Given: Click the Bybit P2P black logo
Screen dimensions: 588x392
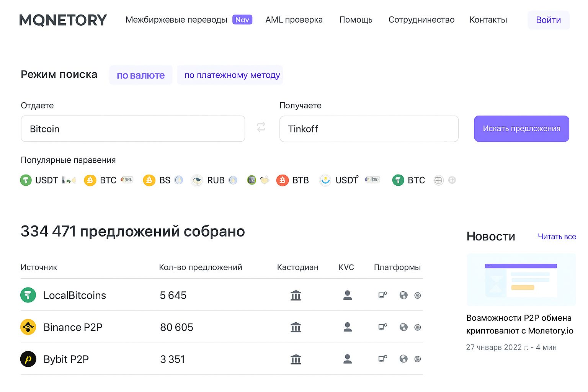Looking at the screenshot, I should pos(28,359).
